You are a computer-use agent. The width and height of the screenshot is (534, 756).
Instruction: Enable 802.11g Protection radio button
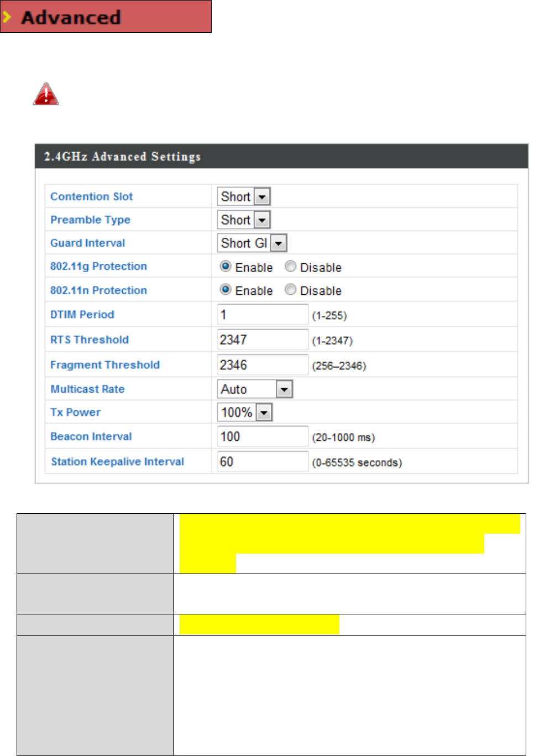(x=226, y=266)
